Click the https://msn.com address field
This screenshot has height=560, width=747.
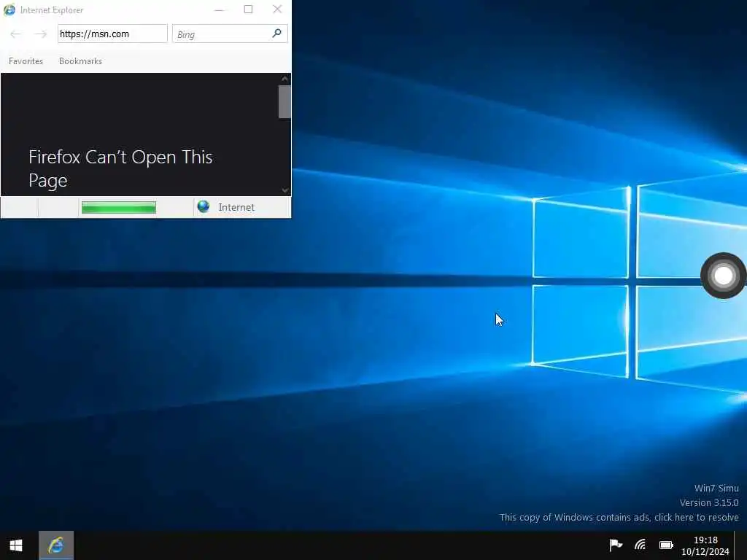[x=112, y=34]
